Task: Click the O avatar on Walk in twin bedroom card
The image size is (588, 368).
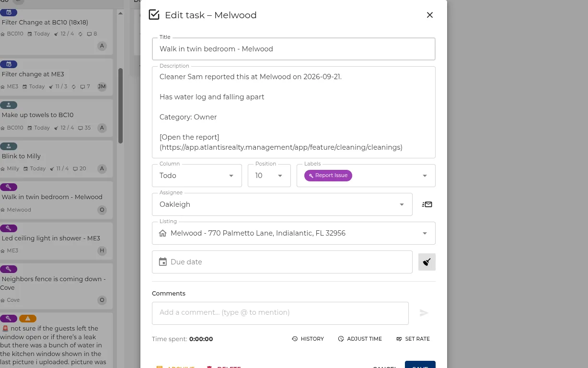Action: 102,210
